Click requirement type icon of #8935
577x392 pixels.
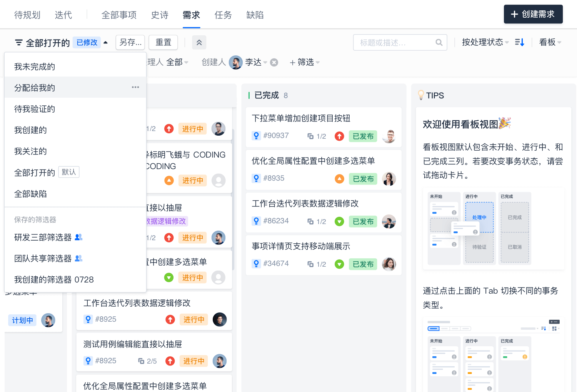256,178
